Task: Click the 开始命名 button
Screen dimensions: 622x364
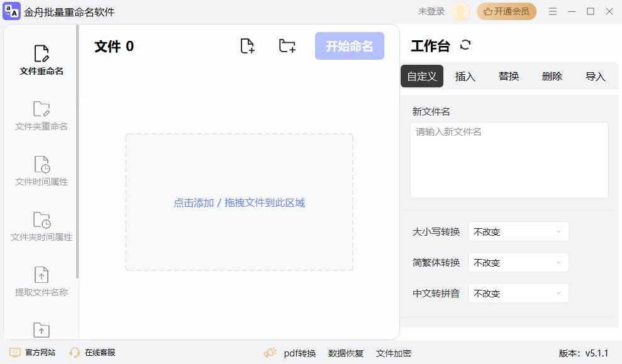Action: click(350, 45)
